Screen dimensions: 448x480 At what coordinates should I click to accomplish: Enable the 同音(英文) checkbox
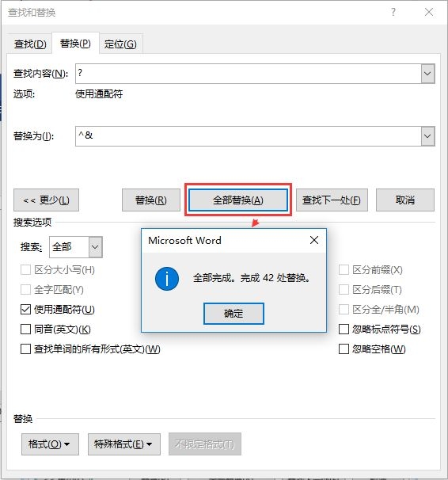pyautogui.click(x=25, y=330)
